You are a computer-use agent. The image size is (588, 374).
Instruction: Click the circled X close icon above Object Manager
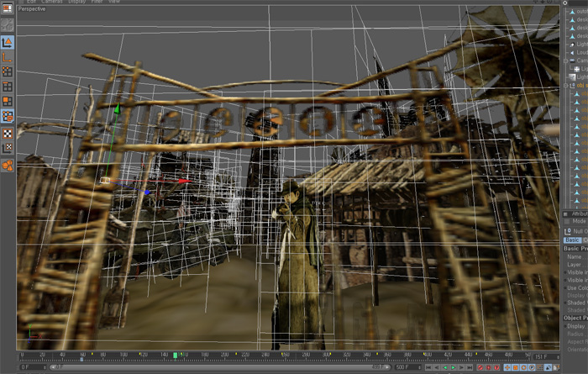click(565, 3)
